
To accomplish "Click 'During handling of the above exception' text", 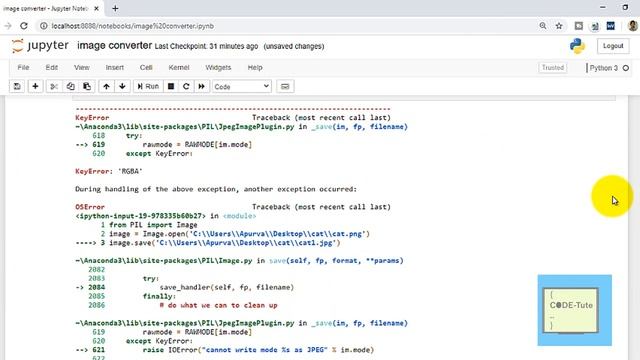I will pyautogui.click(x=216, y=189).
